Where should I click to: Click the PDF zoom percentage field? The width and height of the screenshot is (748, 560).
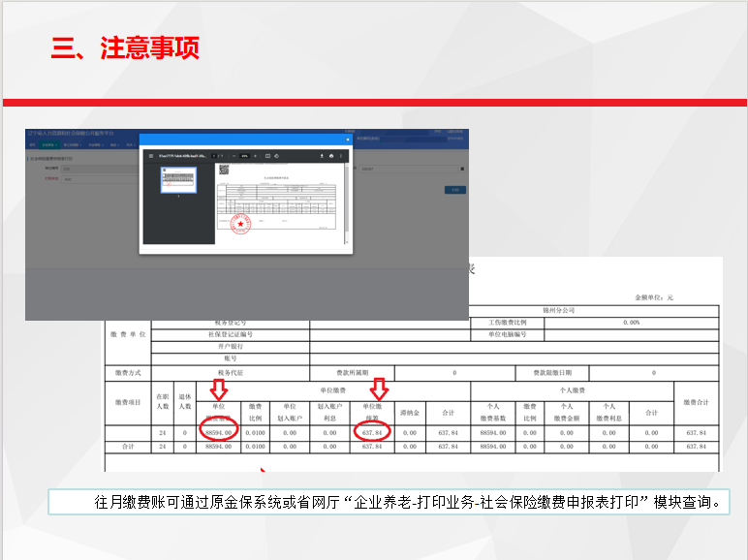[x=244, y=156]
